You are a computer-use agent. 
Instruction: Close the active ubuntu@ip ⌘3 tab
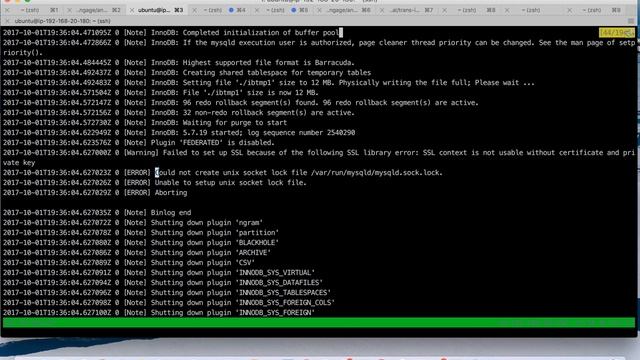point(132,10)
